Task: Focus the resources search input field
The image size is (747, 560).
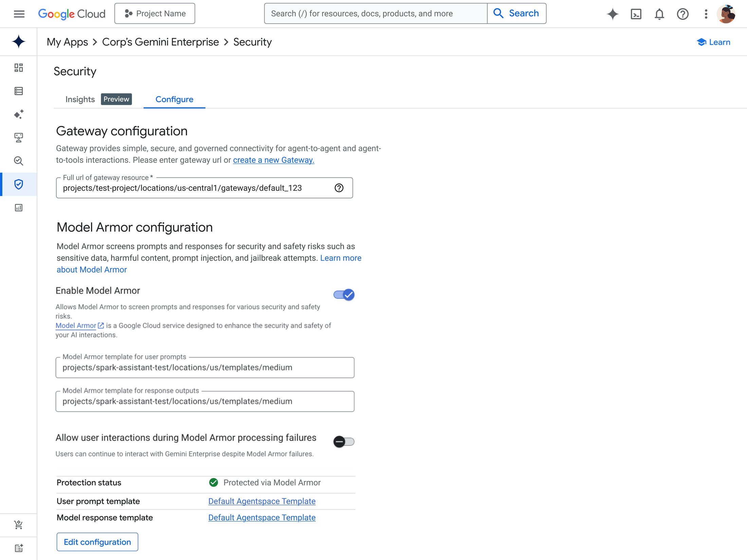Action: coord(376,14)
